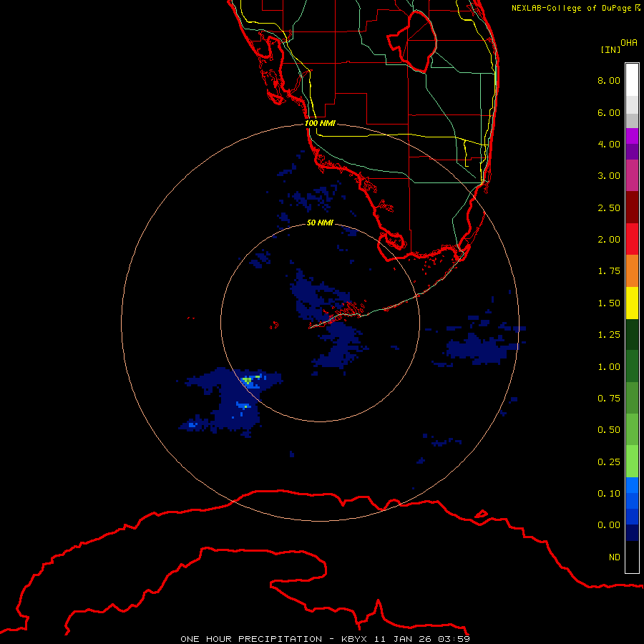Click the 0.10 legend value
This screenshot has width=644, height=644.
(609, 494)
